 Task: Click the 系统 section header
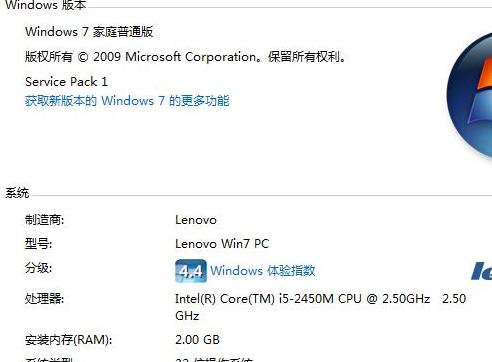17,193
